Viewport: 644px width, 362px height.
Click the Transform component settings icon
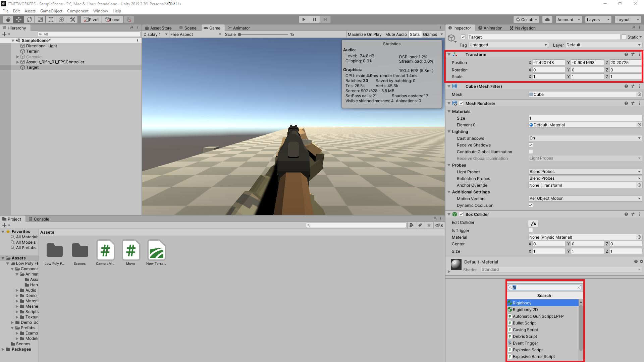639,54
